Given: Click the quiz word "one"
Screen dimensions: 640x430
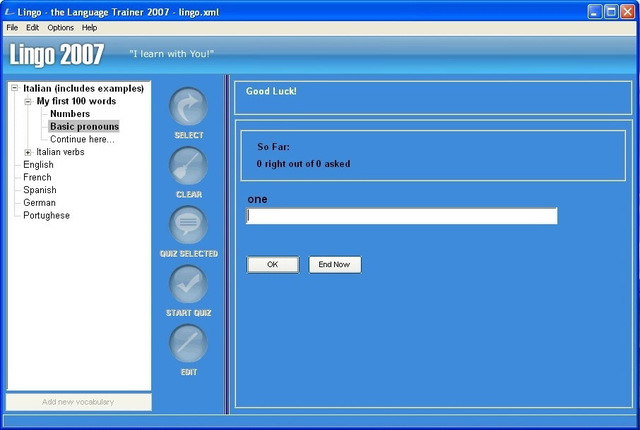Looking at the screenshot, I should point(257,199).
